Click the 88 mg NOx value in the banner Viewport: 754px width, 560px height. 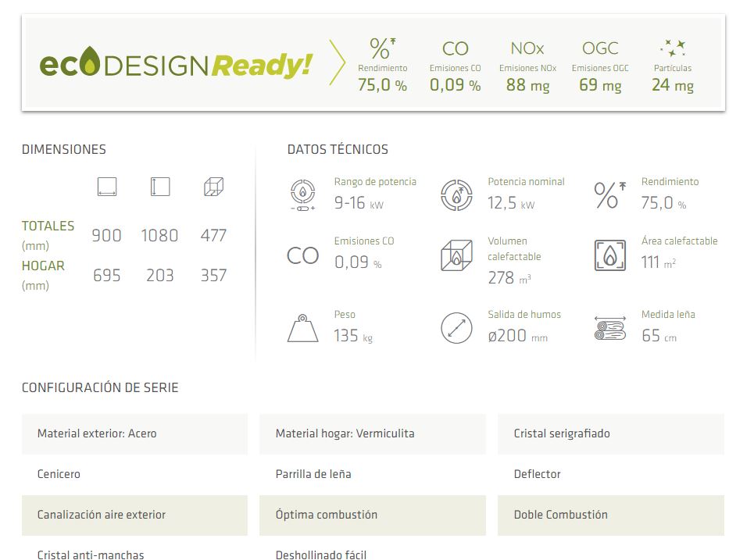527,85
